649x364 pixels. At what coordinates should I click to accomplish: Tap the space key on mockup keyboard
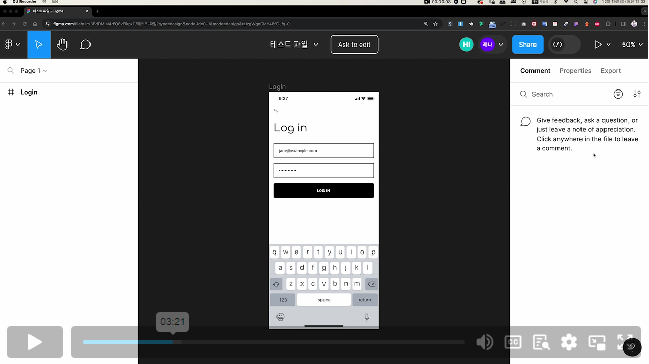click(324, 300)
